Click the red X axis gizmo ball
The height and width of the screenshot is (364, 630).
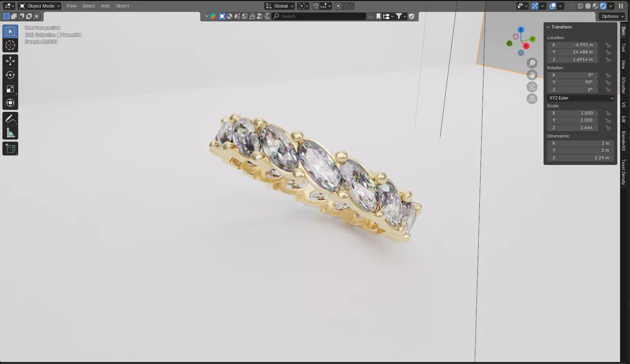(x=526, y=46)
